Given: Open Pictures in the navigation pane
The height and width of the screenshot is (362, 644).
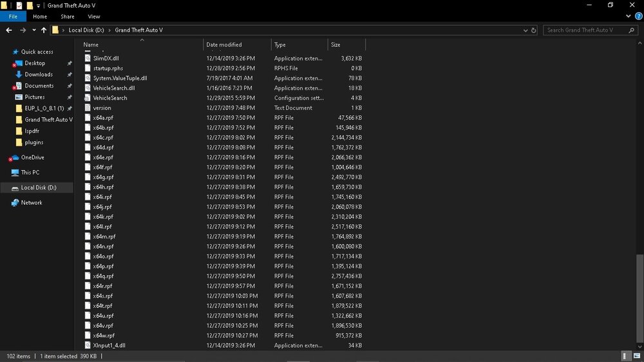Looking at the screenshot, I should coord(34,97).
